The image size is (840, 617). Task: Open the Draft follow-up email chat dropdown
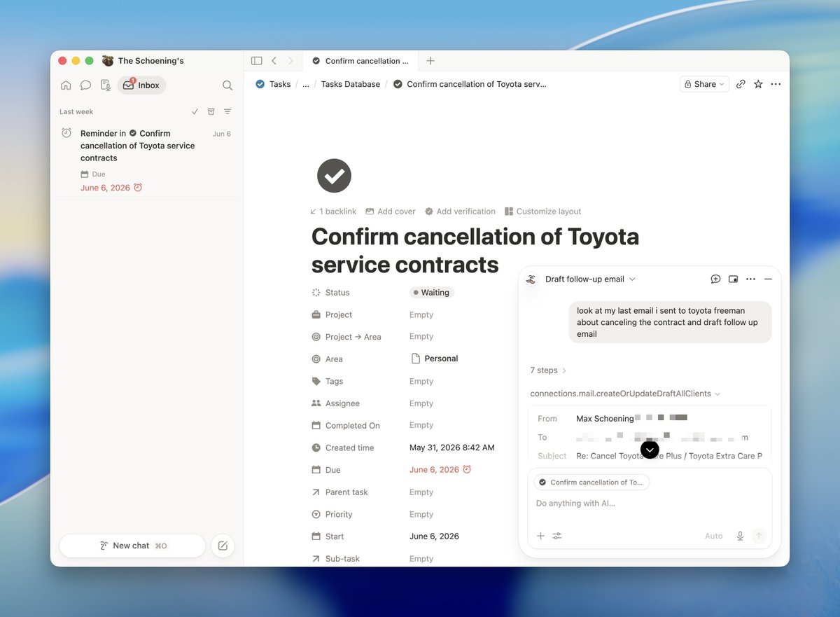pos(590,279)
